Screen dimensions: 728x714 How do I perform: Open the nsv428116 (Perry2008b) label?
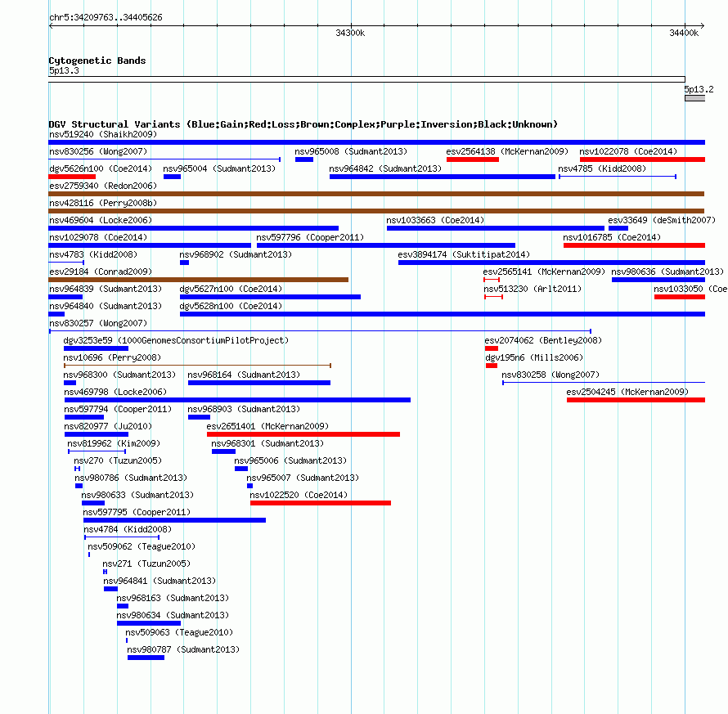[x=103, y=203]
